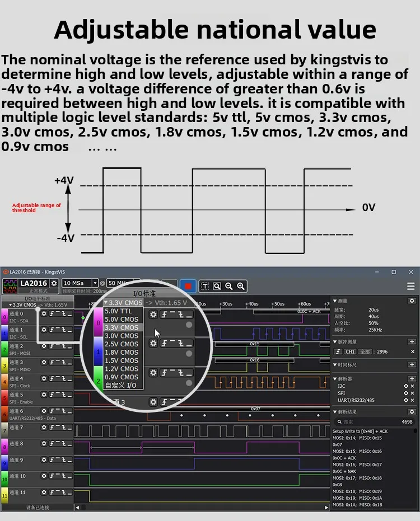This screenshot has height=521, width=420.
Task: Click the zoom-to-fit magnifier icon
Action: click(x=217, y=286)
